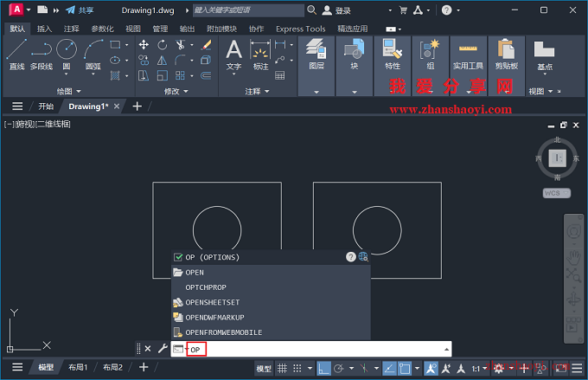Open the annotation scale 1:1 dropdown
Viewport: 588px width, 380px height.
click(x=479, y=369)
